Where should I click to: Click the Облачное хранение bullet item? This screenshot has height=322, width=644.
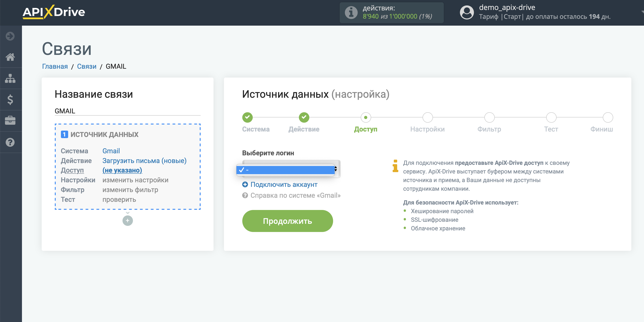coord(438,228)
